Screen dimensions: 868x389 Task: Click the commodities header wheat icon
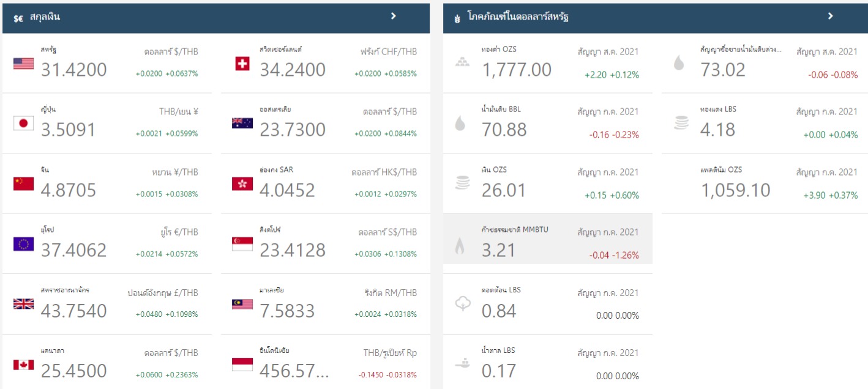[x=457, y=18]
